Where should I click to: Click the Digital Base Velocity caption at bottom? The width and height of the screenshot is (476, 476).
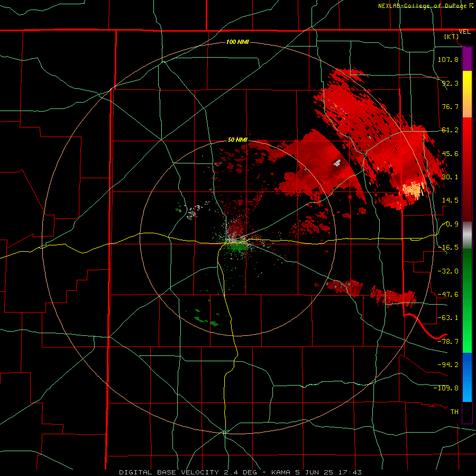pos(240,472)
